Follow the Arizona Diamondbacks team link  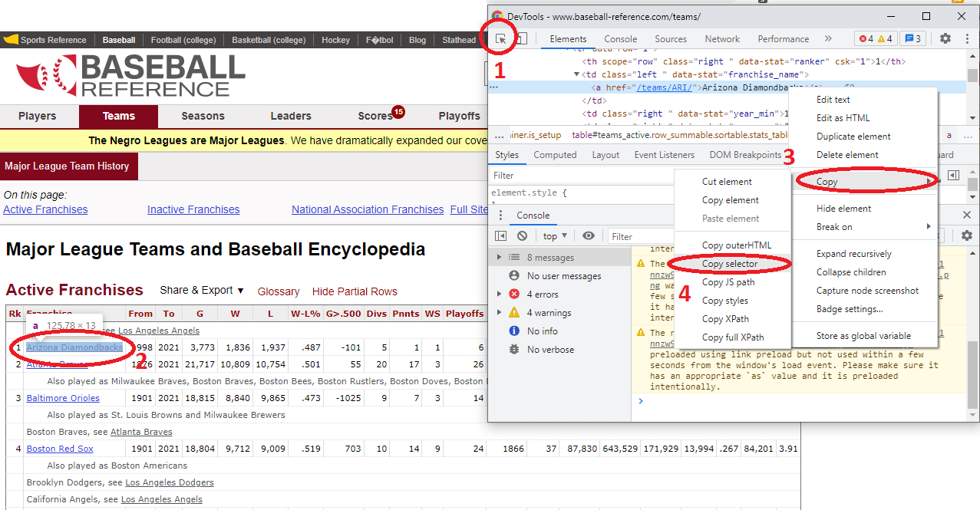[x=74, y=347]
